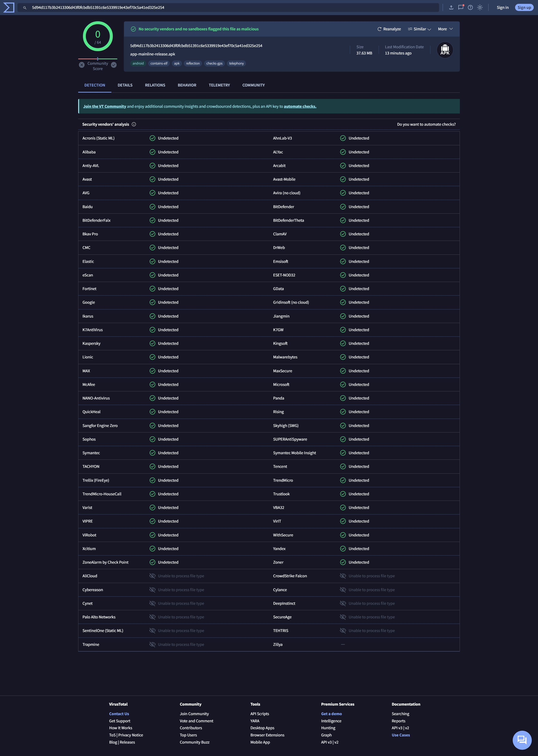The width and height of the screenshot is (538, 756).
Task: Click the check icon in ESET-NOD32 row
Action: [x=343, y=275]
